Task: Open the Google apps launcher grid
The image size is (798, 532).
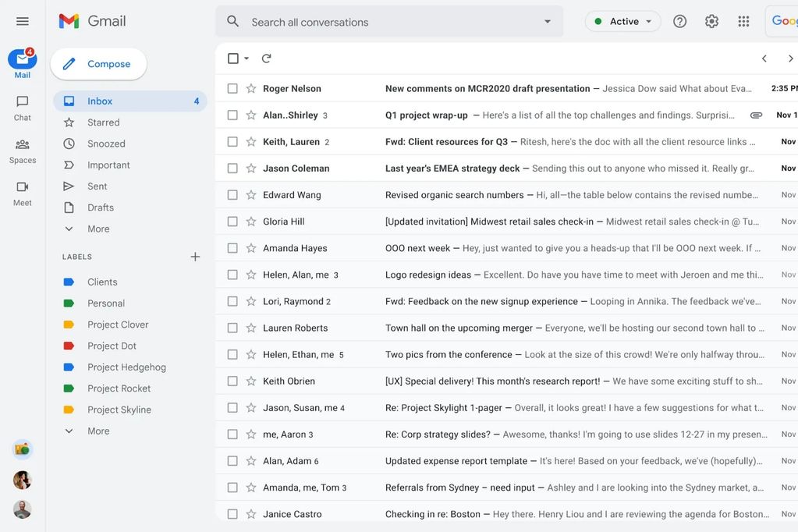Action: [743, 21]
